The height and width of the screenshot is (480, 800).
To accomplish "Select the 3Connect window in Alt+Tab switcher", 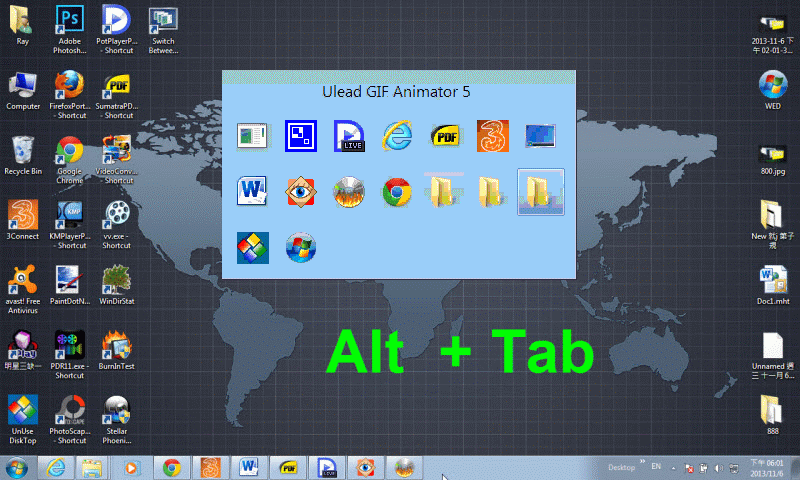I will 493,136.
